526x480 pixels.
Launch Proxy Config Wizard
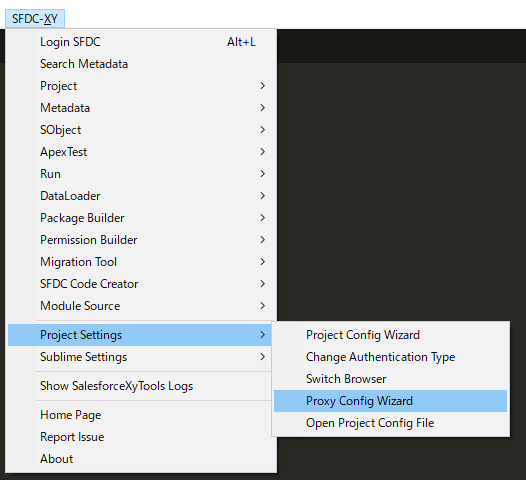click(390, 401)
